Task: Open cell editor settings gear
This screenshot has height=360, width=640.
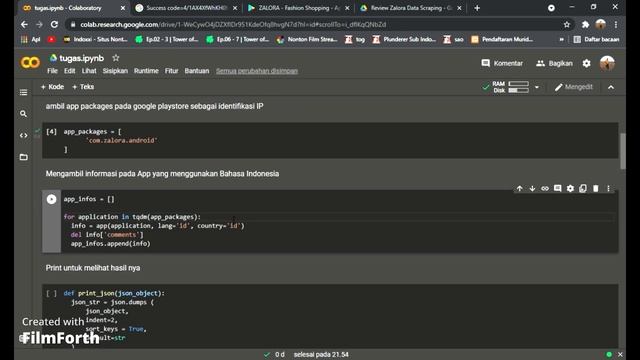Action: tap(570, 189)
